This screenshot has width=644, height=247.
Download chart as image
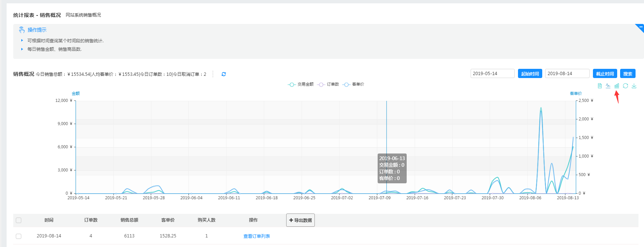click(x=634, y=86)
